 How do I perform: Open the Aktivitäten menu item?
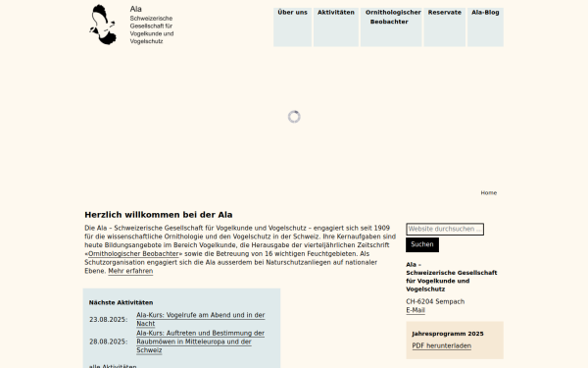coord(336,27)
